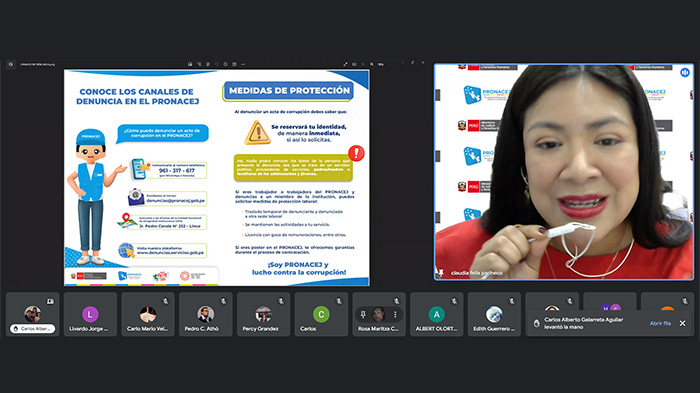Click phone number 961 - 317 - 617 on slide
This screenshot has width=700, height=393.
(177, 171)
